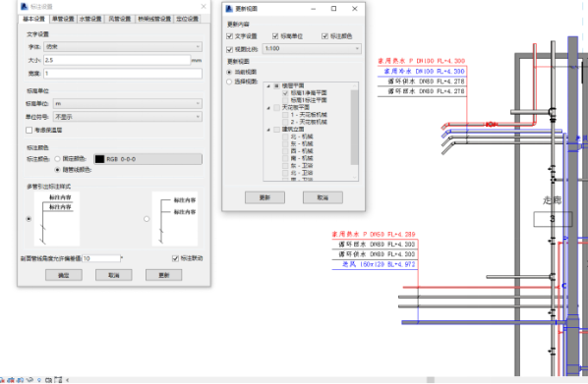
Task: Uncheck the 文字设置 checkbox
Action: 230,36
